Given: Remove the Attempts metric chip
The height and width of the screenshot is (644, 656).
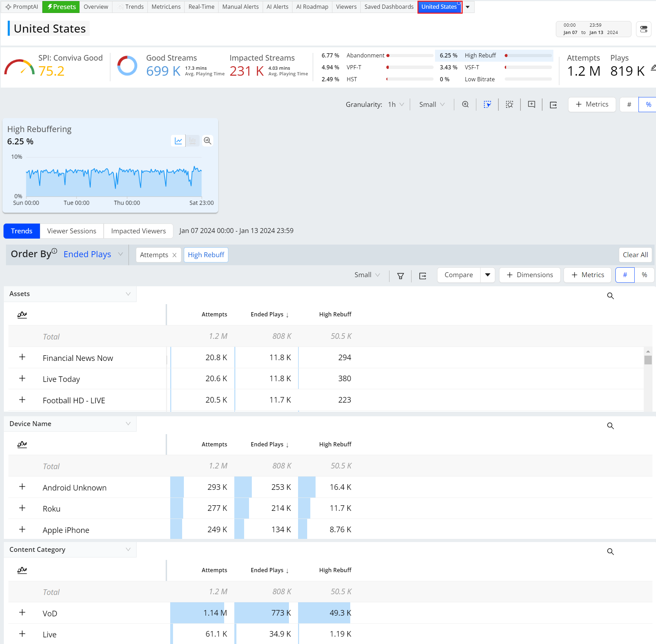Looking at the screenshot, I should pyautogui.click(x=174, y=255).
